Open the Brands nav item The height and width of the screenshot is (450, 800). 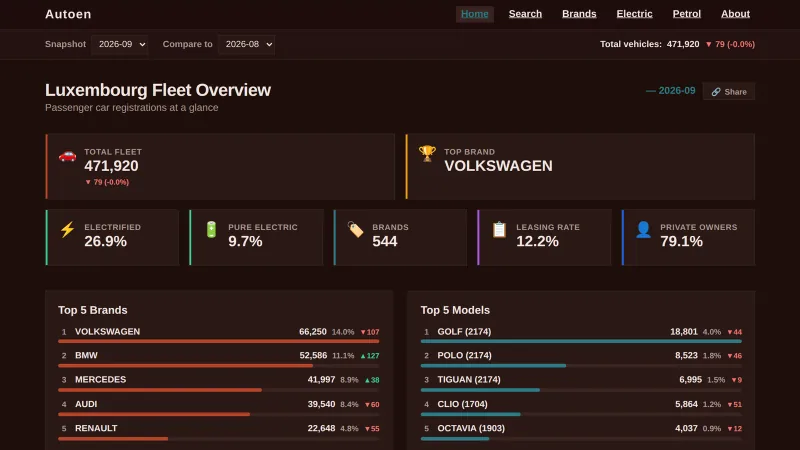[579, 14]
